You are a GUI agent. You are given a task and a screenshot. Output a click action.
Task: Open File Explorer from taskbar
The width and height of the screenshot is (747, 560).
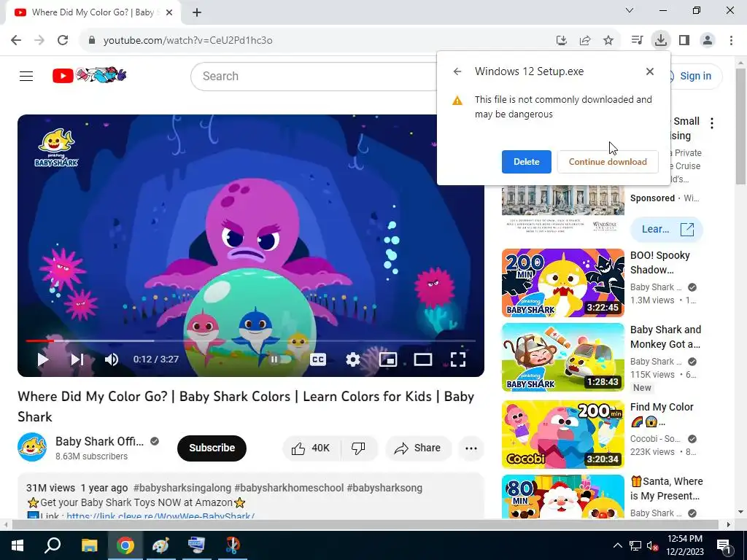pos(89,545)
